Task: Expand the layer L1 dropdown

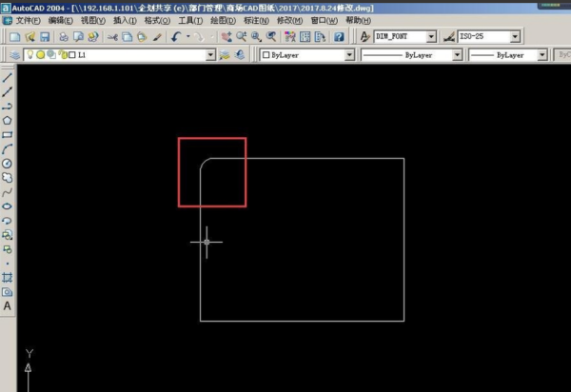Action: [210, 55]
